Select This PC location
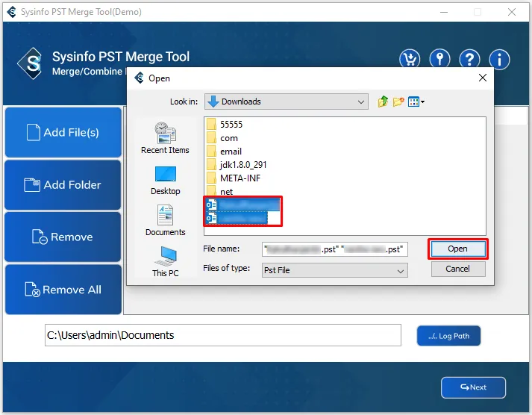Image resolution: width=532 pixels, height=415 pixels. (165, 262)
